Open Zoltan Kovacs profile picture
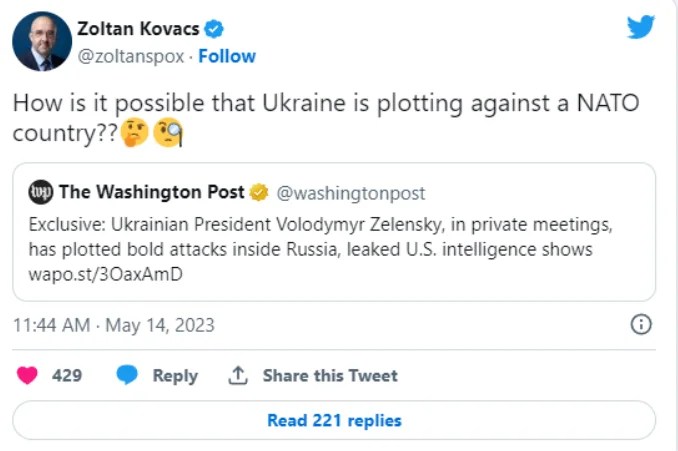Image resolution: width=678 pixels, height=451 pixels. [x=41, y=42]
